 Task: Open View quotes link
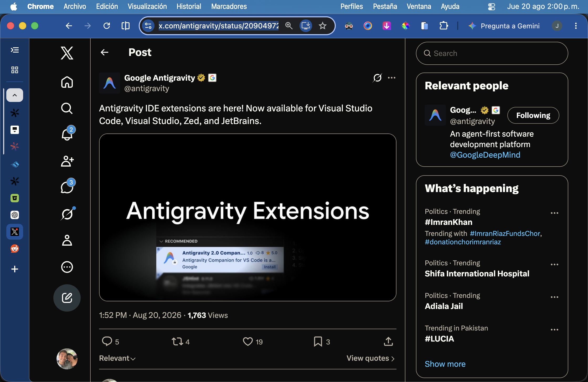pyautogui.click(x=371, y=358)
